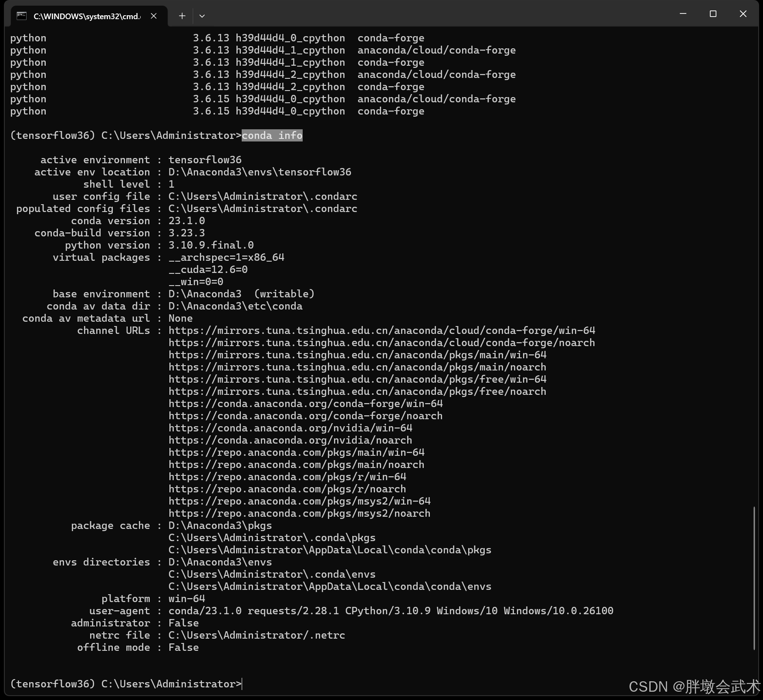
Task: Click the tsinghua conda-forge/noarch URL
Action: (x=382, y=343)
